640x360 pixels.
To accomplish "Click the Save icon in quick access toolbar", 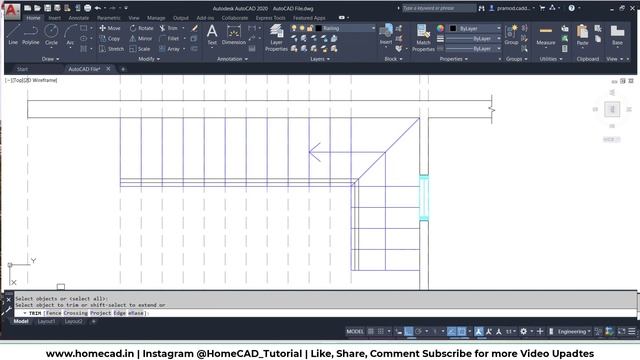I will point(47,8).
